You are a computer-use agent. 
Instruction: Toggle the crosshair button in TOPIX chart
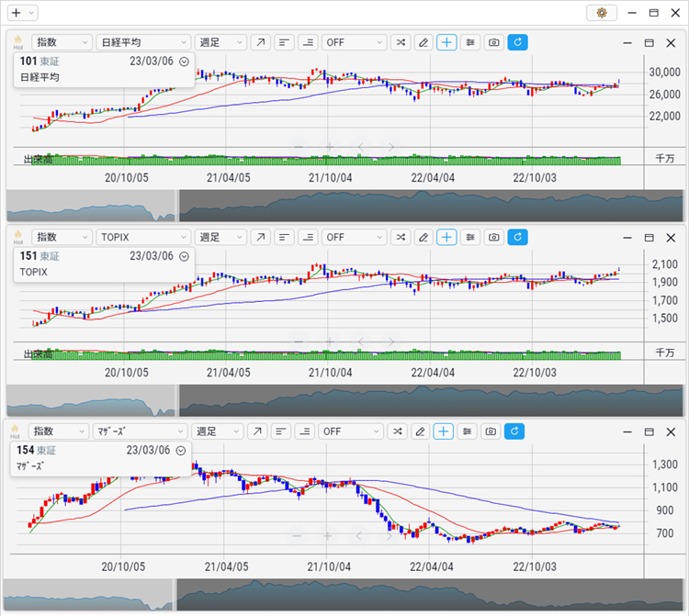pos(446,237)
